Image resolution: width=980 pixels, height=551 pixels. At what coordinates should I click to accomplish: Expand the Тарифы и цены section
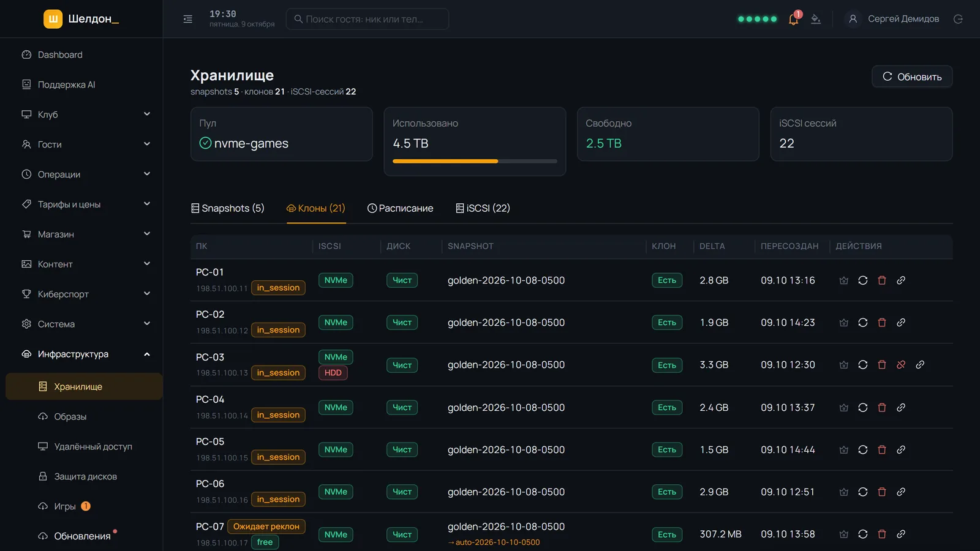pyautogui.click(x=86, y=204)
